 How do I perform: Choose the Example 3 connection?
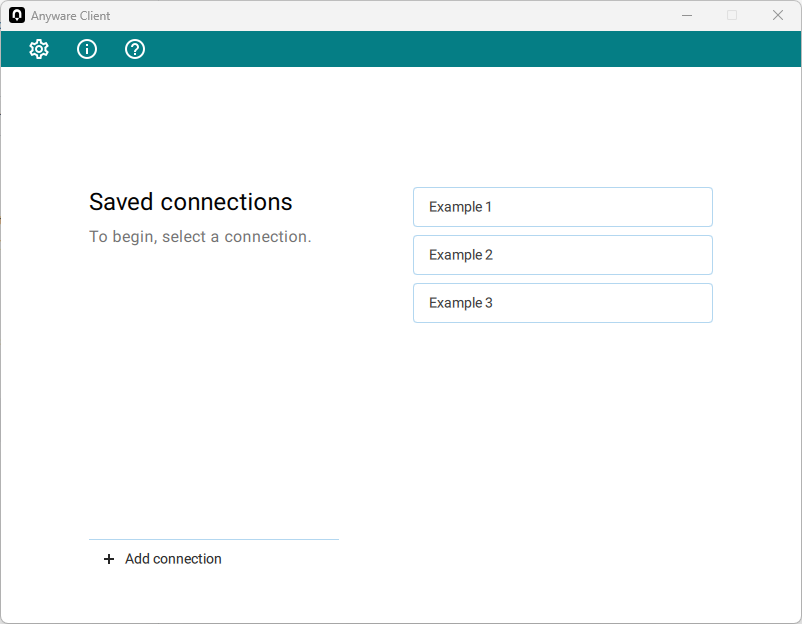[563, 303]
